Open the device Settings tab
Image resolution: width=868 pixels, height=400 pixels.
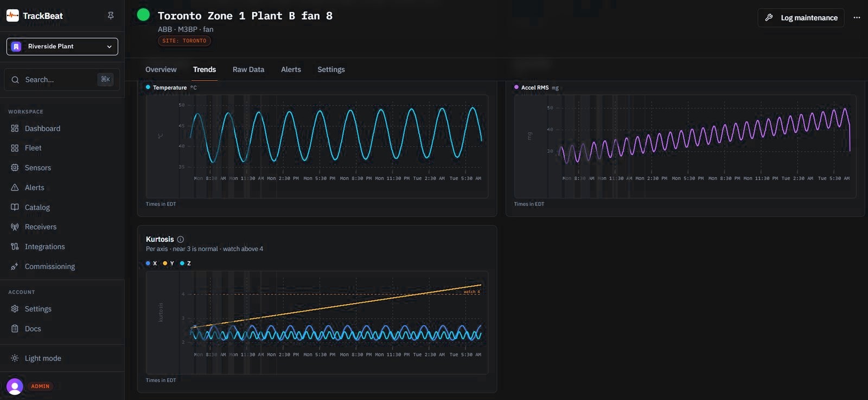pyautogui.click(x=331, y=69)
